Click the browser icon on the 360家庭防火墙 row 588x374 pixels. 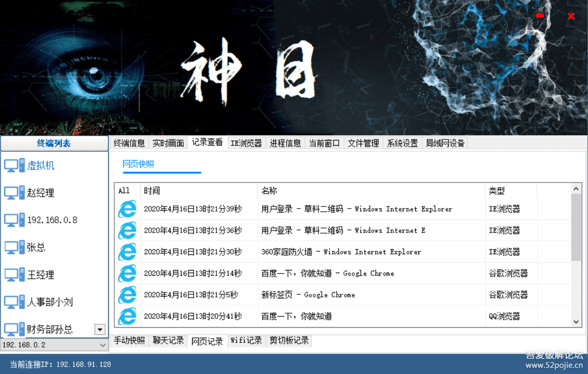tap(127, 252)
